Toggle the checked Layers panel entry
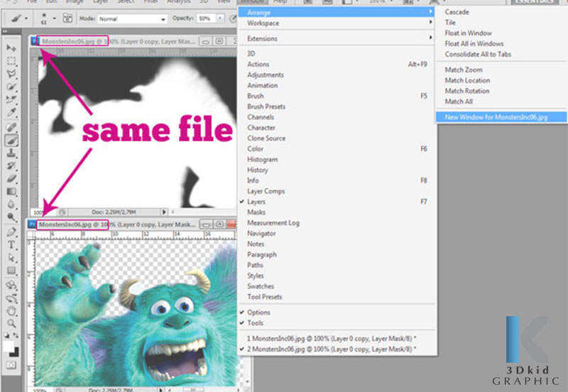Screen dimensions: 568x392 point(337,202)
